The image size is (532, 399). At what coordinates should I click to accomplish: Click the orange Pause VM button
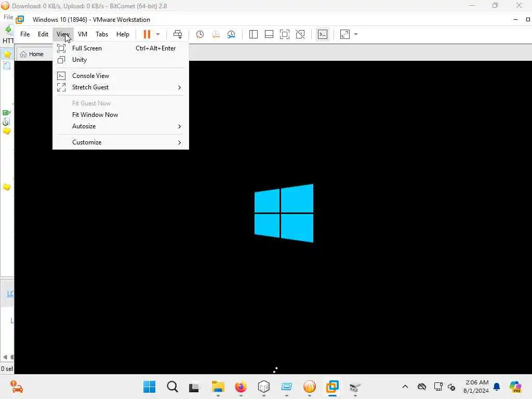[147, 34]
